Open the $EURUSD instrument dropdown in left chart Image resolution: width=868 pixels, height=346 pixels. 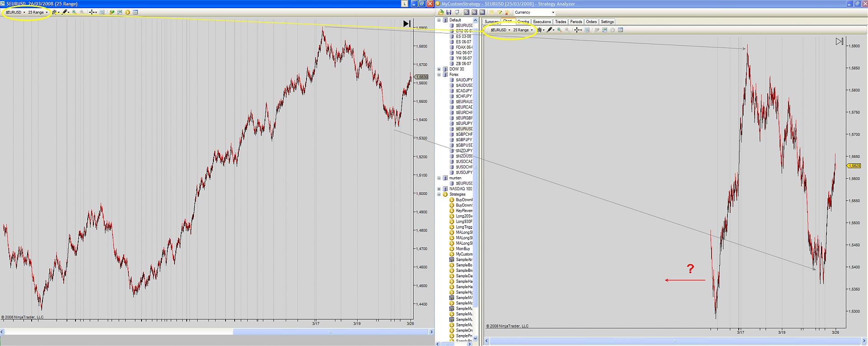click(x=15, y=12)
